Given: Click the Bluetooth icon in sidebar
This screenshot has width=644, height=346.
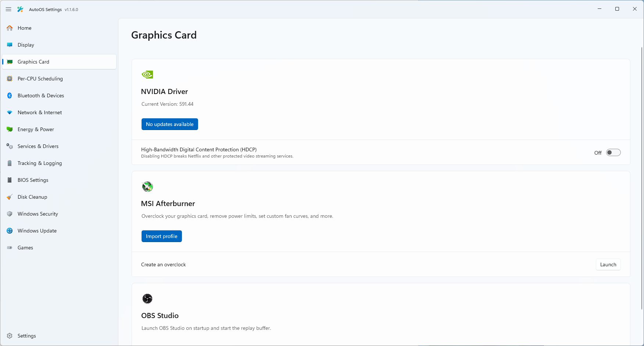Looking at the screenshot, I should coord(10,95).
